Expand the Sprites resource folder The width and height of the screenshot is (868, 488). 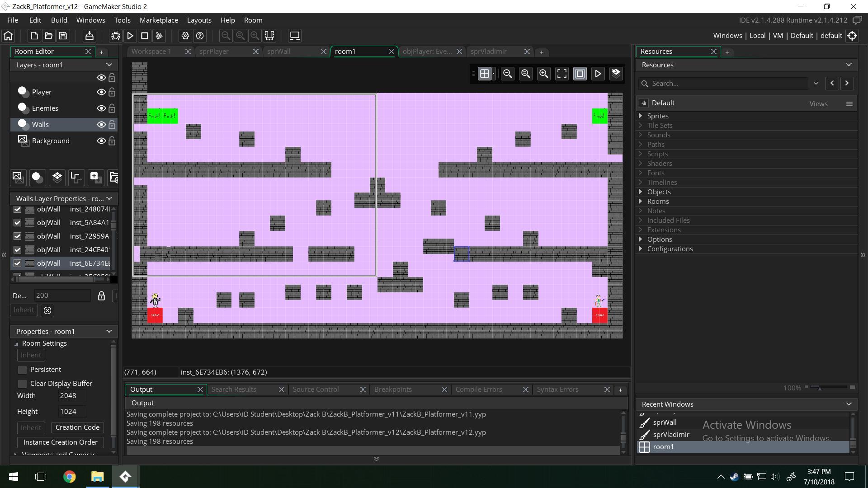(640, 116)
